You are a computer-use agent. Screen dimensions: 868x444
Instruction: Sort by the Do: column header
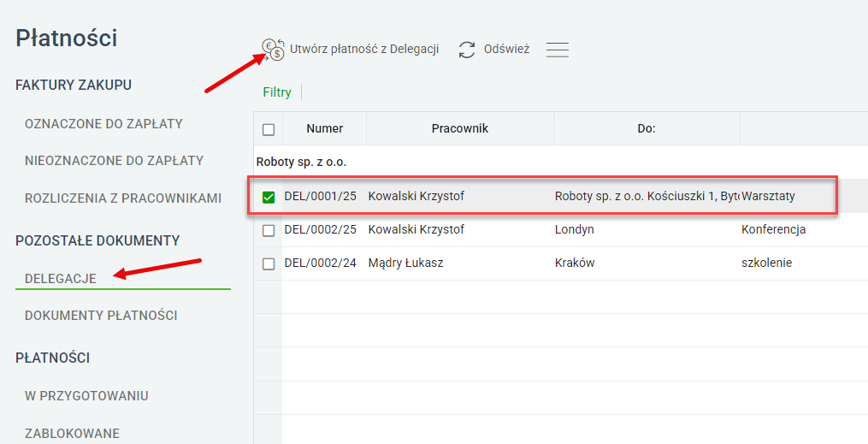(646, 128)
